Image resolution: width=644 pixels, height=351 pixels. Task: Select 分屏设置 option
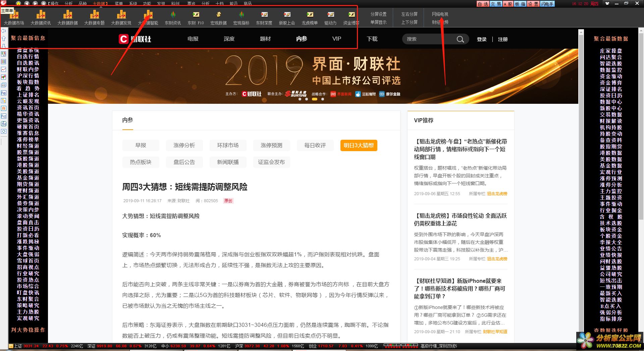point(378,14)
